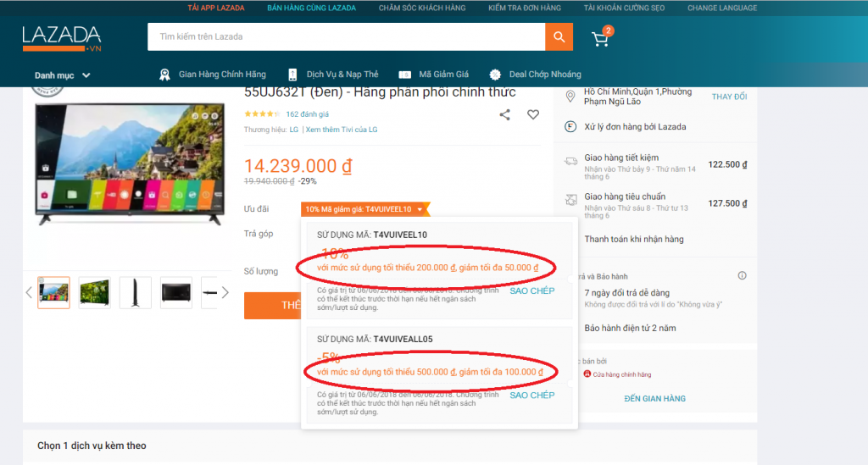Click the location pin icon

pos(570,97)
